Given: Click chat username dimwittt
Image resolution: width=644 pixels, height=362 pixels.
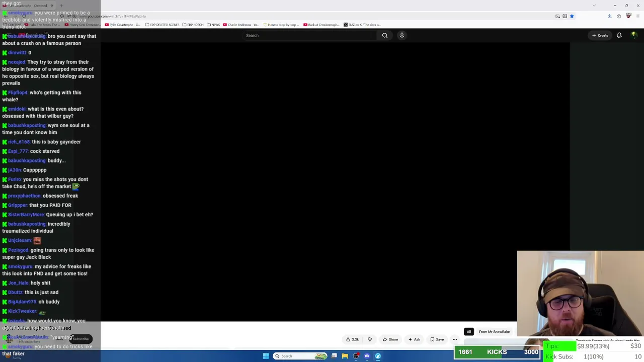Looking at the screenshot, I should 17,53.
